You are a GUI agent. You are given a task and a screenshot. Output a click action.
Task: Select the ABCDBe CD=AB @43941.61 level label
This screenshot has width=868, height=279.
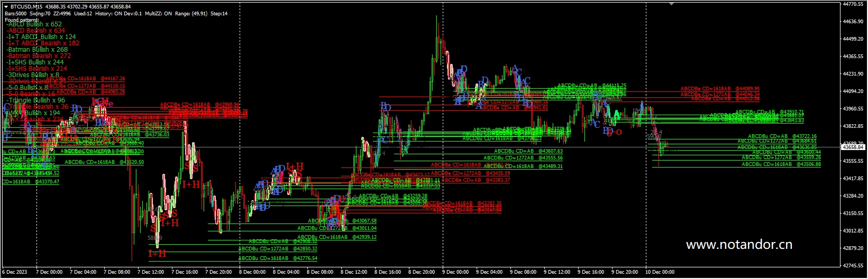[x=515, y=108]
